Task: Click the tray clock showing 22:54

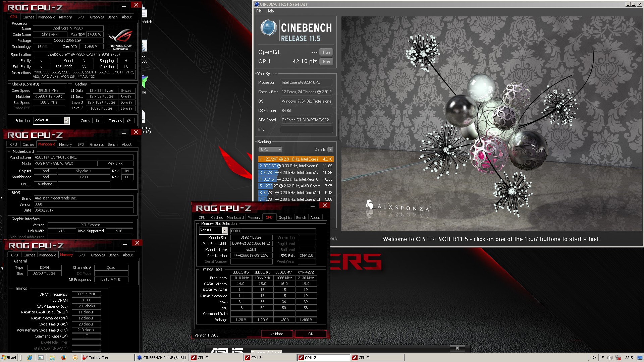Action: 630,358
